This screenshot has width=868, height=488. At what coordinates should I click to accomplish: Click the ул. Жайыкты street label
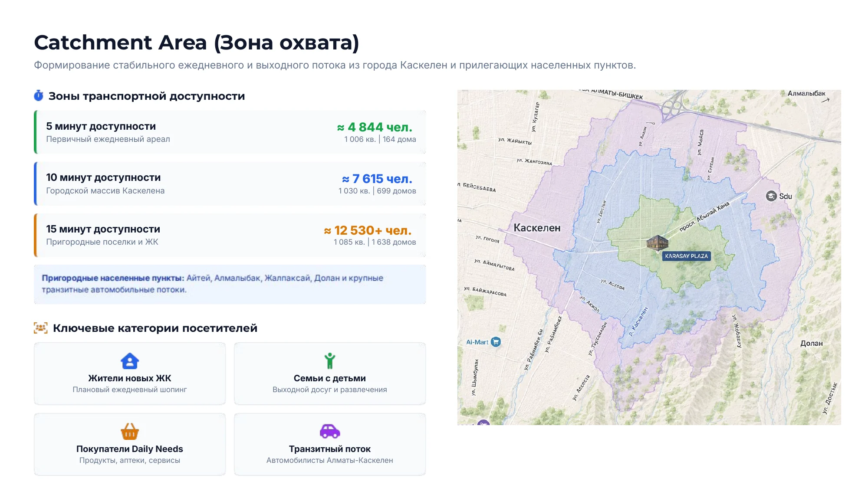tap(515, 141)
